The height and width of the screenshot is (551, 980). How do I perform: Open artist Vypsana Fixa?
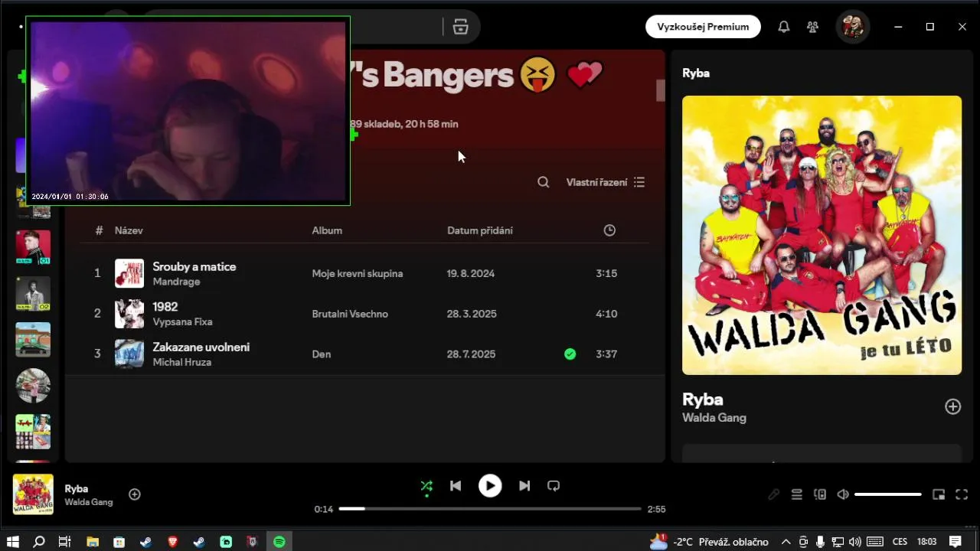coord(182,322)
